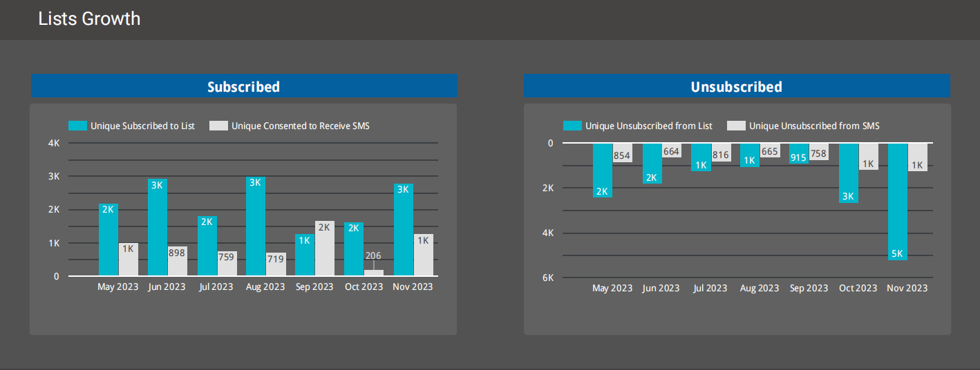The height and width of the screenshot is (370, 980).
Task: Select the 854 gray bar for May 2023
Action: [x=622, y=153]
